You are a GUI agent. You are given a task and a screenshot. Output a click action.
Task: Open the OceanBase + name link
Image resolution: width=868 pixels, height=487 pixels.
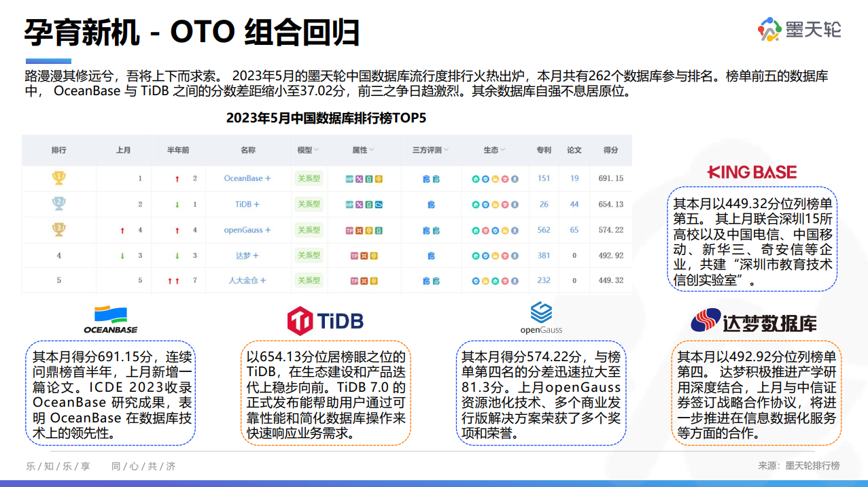[247, 178]
